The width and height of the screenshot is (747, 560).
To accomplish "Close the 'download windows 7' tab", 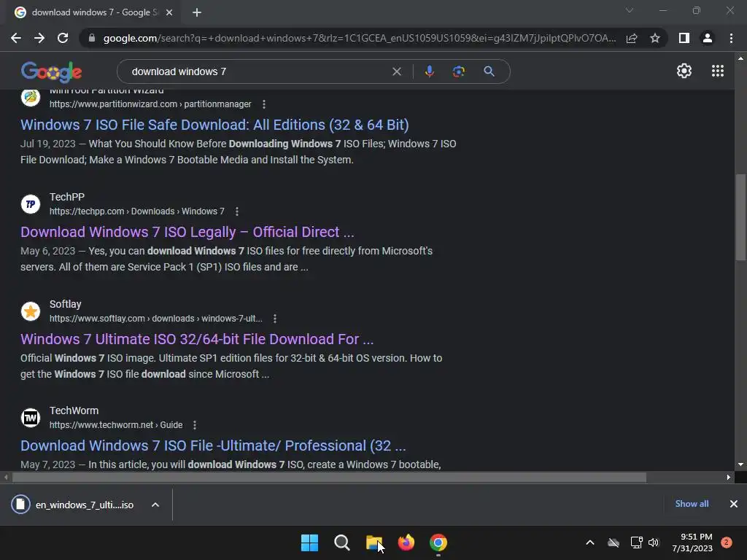I will coord(169,13).
